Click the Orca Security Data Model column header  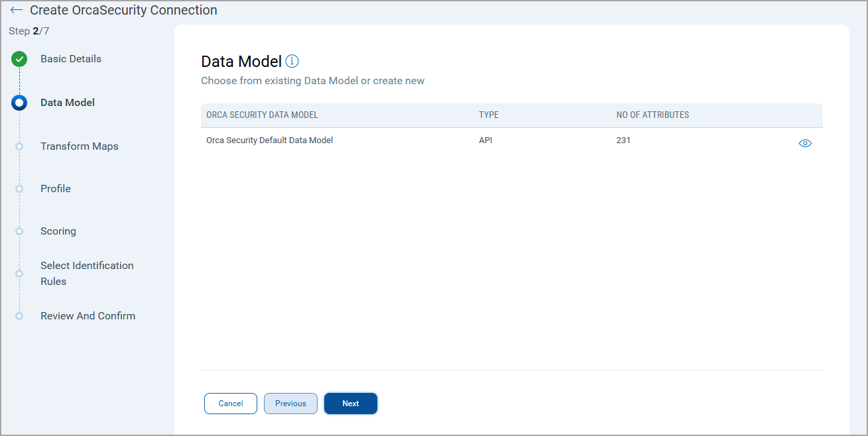pyautogui.click(x=262, y=115)
